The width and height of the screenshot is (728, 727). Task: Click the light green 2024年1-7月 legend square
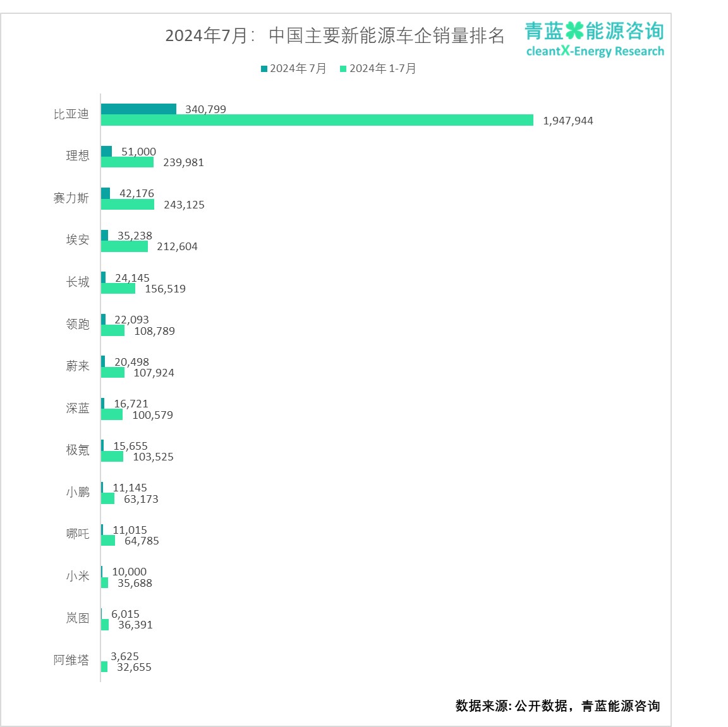pyautogui.click(x=343, y=69)
